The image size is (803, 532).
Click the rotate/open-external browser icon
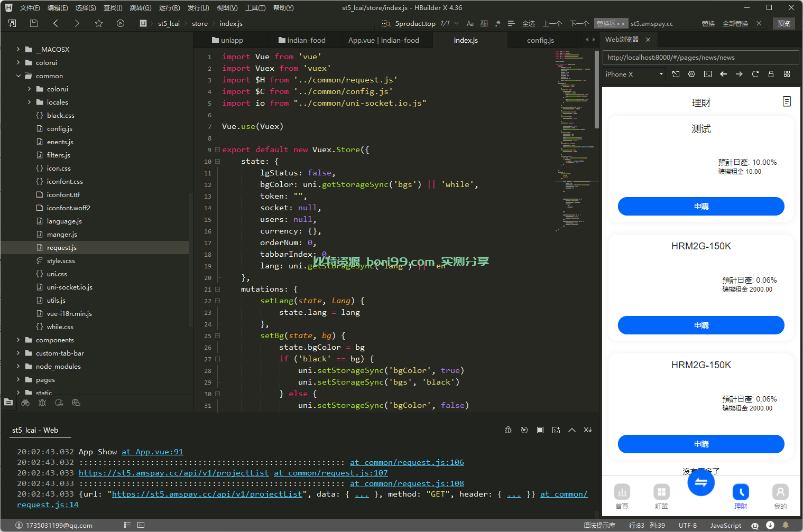point(676,74)
